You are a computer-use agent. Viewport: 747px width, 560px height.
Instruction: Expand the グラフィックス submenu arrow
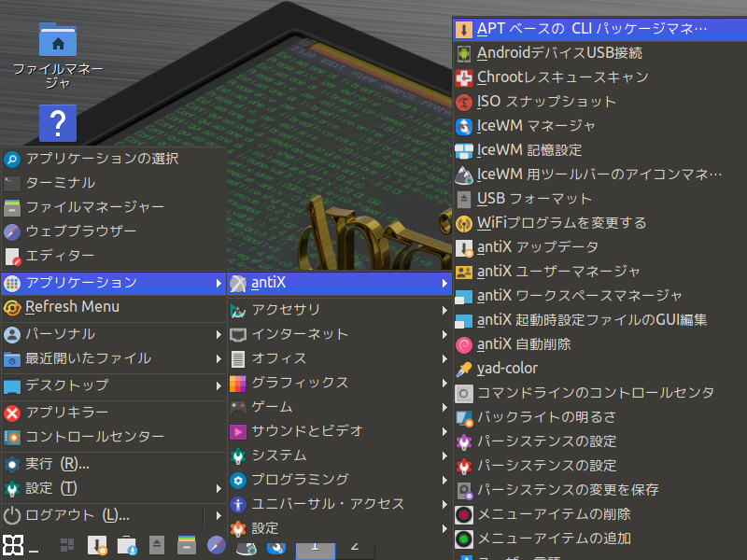(x=444, y=384)
